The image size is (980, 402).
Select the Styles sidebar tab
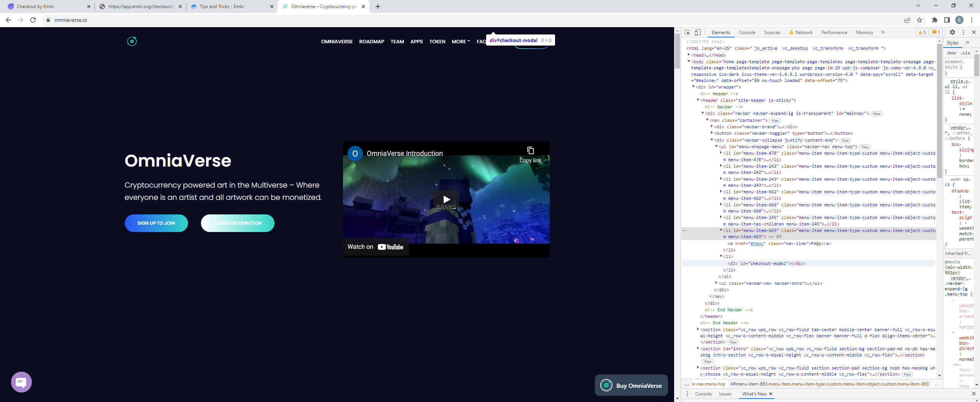(952, 43)
